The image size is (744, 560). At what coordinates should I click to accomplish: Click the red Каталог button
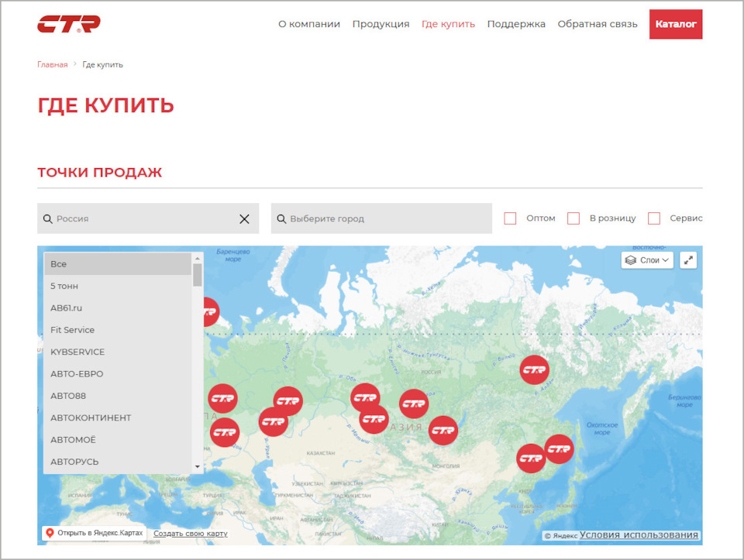(676, 24)
